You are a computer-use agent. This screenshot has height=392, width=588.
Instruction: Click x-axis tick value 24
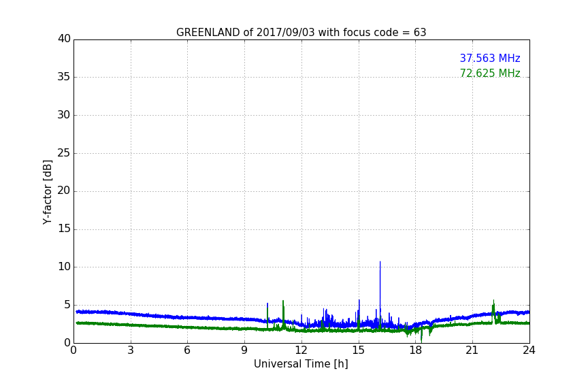529,350
